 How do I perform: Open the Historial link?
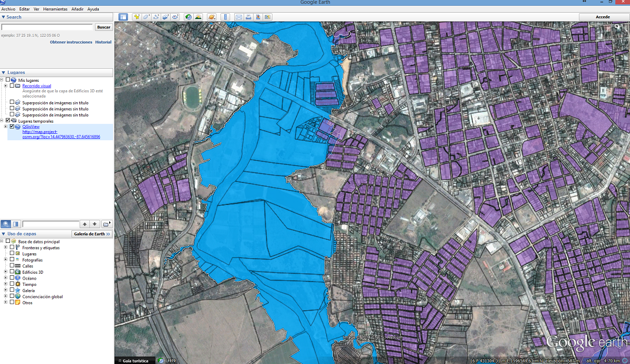103,42
